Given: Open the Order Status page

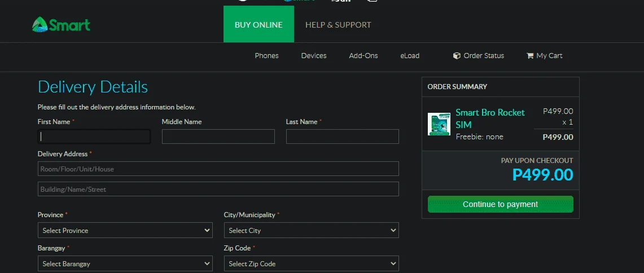Looking at the screenshot, I should (x=479, y=55).
